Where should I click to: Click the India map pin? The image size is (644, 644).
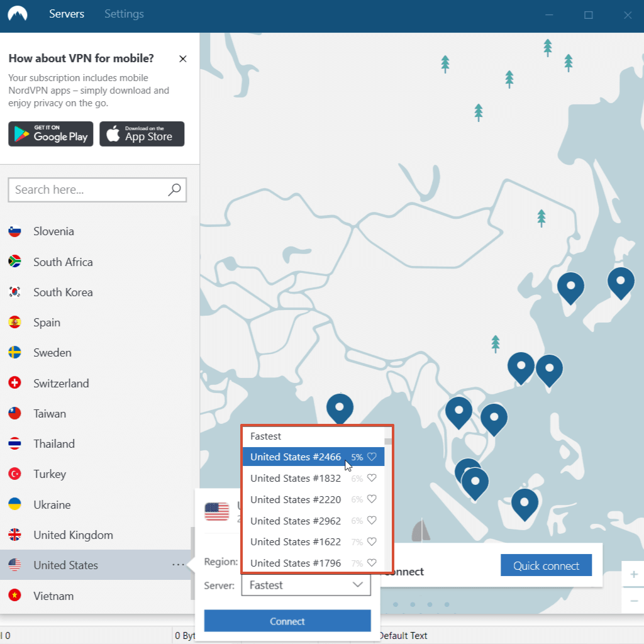coord(340,409)
